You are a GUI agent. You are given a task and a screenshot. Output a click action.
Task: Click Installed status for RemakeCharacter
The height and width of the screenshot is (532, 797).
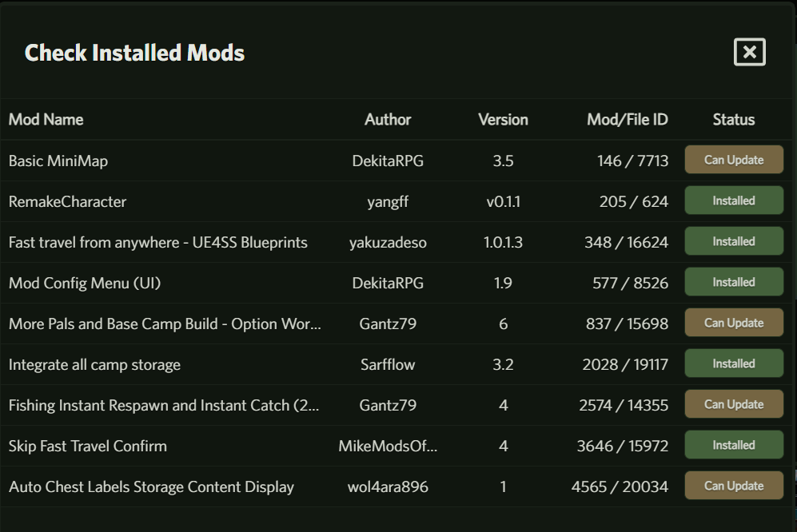734,200
